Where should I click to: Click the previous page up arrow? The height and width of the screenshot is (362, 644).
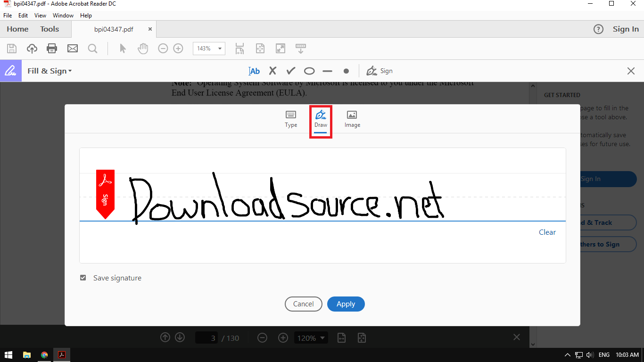165,337
